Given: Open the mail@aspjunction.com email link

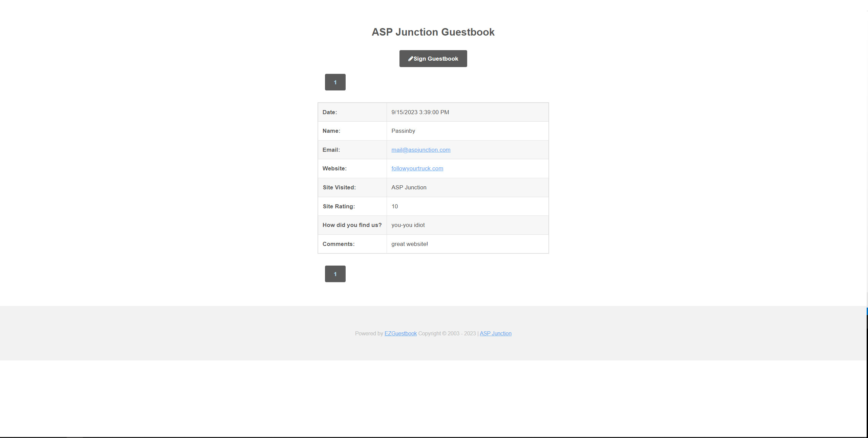Looking at the screenshot, I should click(421, 150).
